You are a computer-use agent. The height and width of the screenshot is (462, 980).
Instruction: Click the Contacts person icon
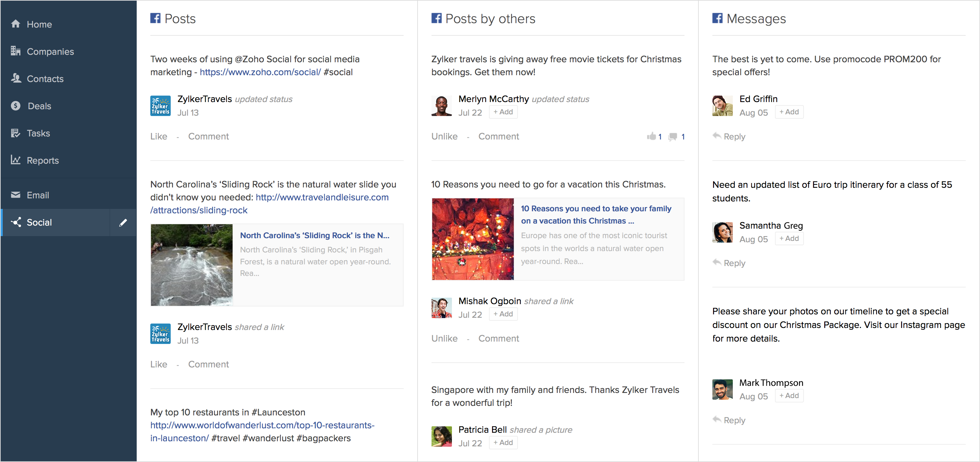(16, 78)
